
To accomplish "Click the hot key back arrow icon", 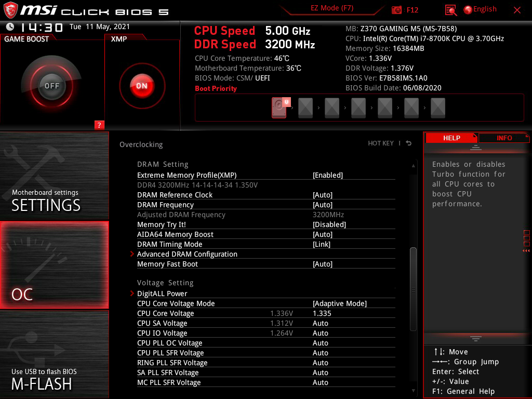I will 409,143.
